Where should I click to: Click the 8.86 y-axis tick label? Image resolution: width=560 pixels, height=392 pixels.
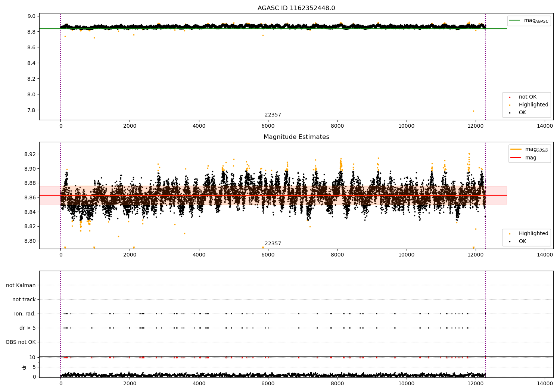(30, 197)
